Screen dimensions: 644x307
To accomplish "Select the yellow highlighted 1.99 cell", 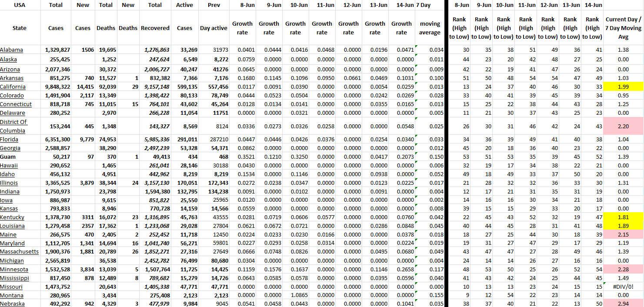I will click(623, 87).
